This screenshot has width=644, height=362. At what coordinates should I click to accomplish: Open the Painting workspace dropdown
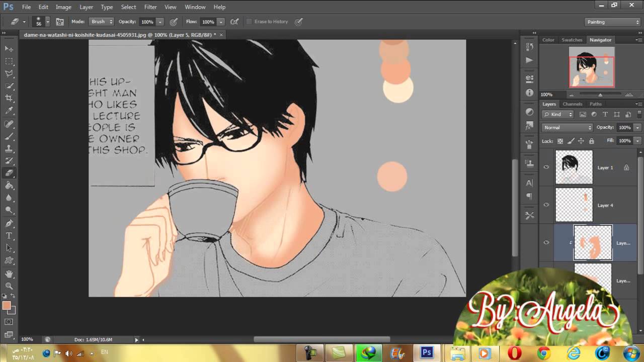coord(612,22)
